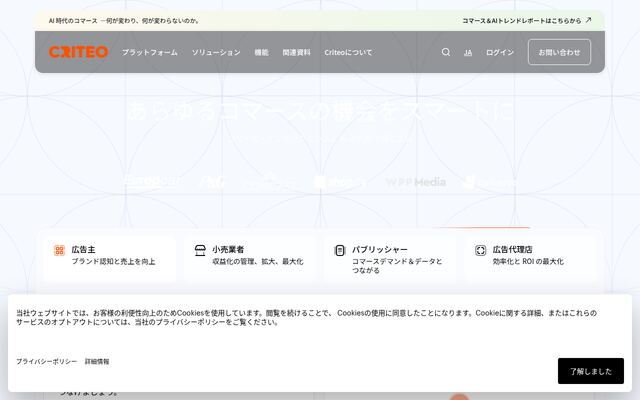Click the 収益化の管理、拡大、最大化 text
Viewport: 640px width, 400px height.
[258, 261]
